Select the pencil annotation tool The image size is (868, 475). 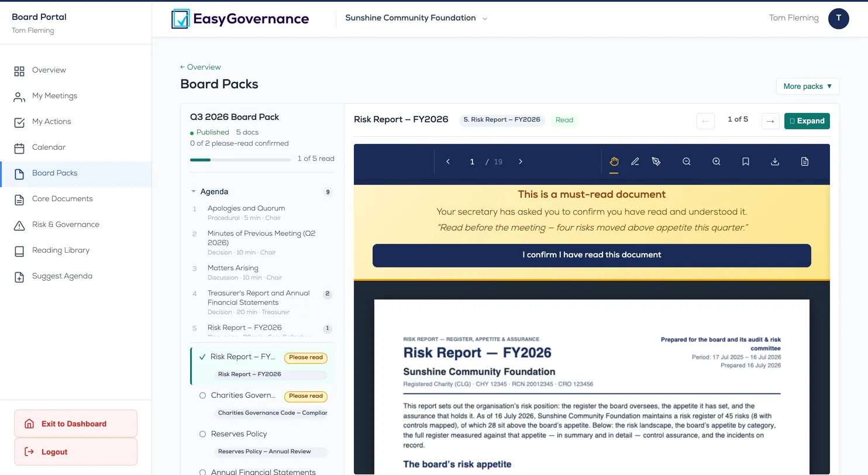pos(635,161)
